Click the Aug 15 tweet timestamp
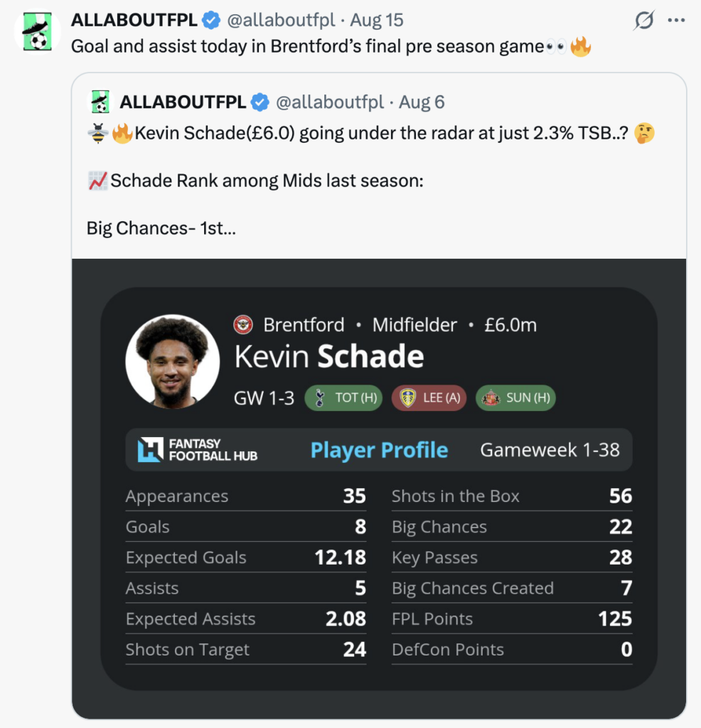701x728 pixels. tap(377, 20)
